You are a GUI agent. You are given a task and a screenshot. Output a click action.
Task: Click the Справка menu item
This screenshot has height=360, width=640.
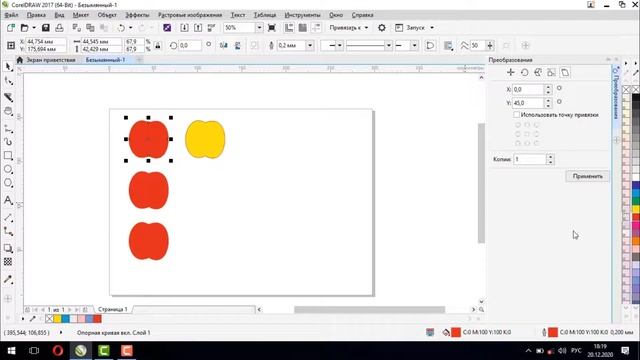[x=362, y=15]
